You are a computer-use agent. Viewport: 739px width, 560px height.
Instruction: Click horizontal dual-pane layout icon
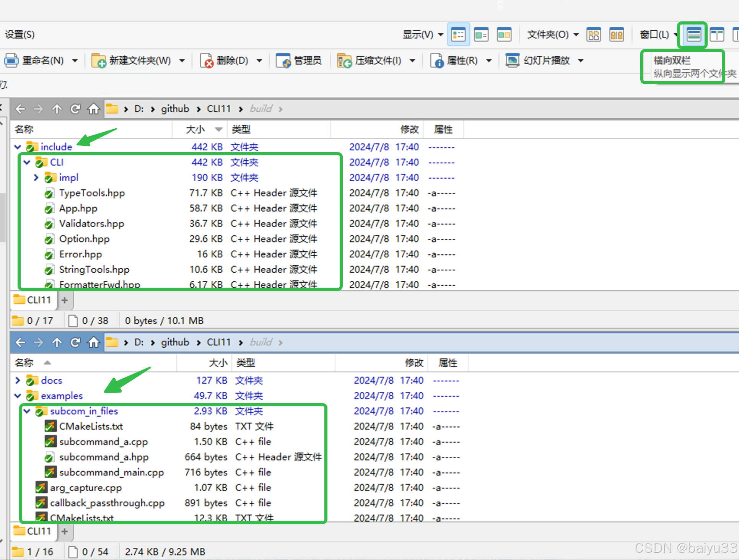coord(693,35)
